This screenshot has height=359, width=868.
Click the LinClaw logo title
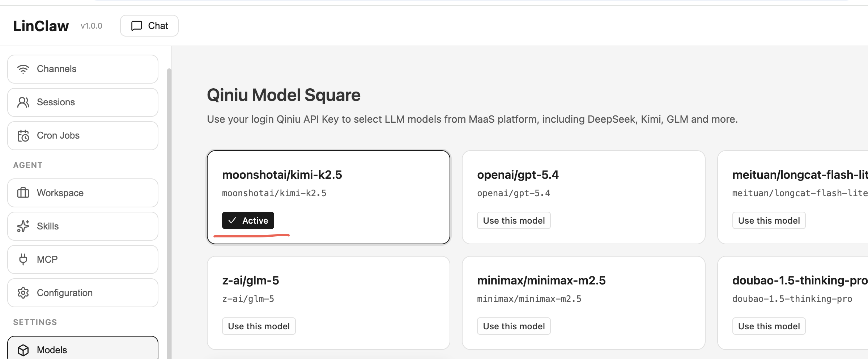(41, 26)
